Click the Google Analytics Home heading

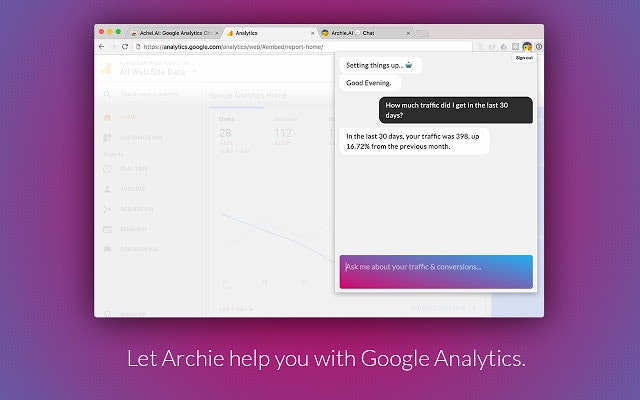point(248,96)
